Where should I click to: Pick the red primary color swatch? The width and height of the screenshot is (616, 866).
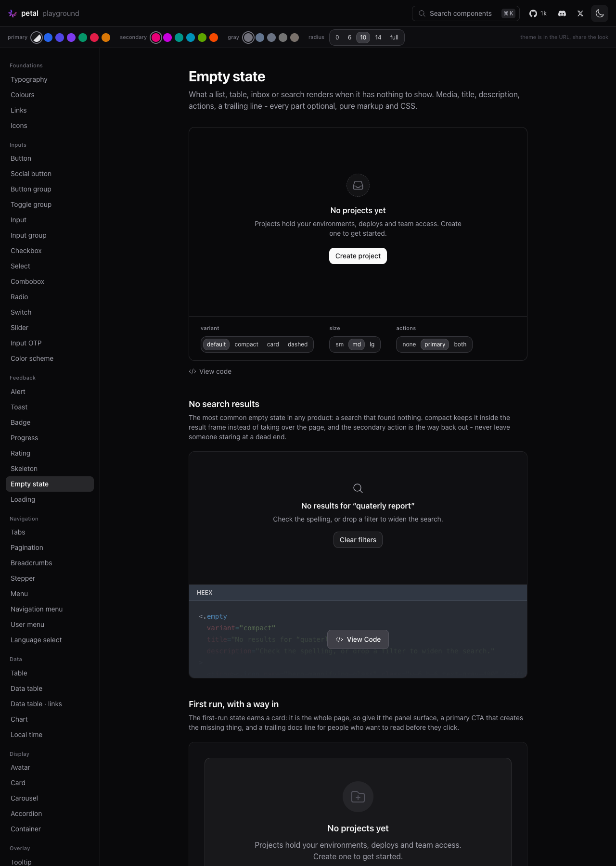[x=94, y=38]
